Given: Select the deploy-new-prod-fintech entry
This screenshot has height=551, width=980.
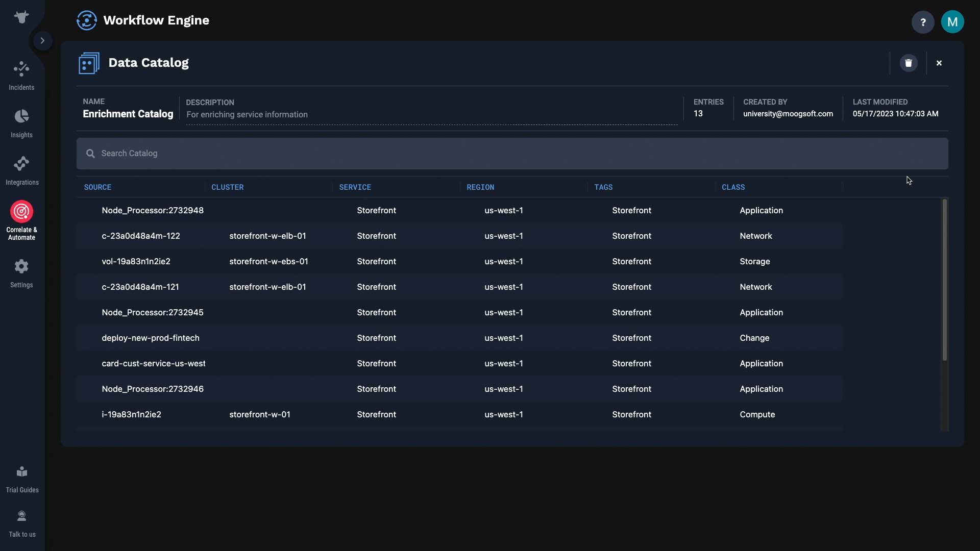Looking at the screenshot, I should click(x=151, y=338).
